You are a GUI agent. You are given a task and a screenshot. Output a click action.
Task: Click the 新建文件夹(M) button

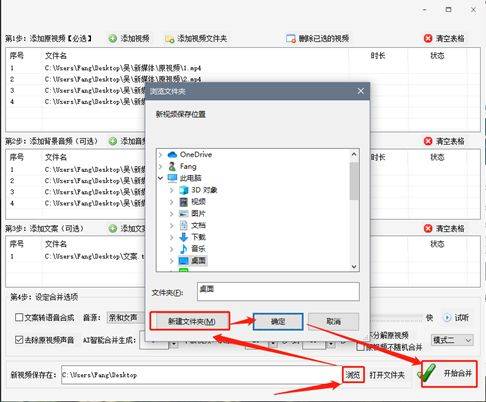click(190, 321)
